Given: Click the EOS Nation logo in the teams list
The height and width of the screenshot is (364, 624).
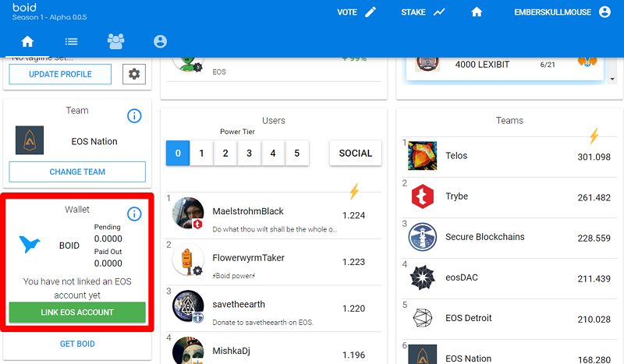Looking at the screenshot, I should [422, 354].
